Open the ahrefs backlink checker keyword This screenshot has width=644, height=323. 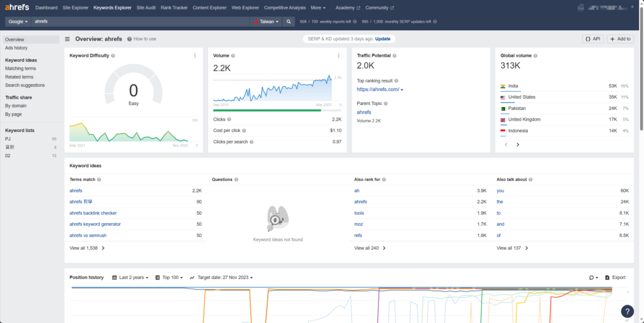[93, 213]
